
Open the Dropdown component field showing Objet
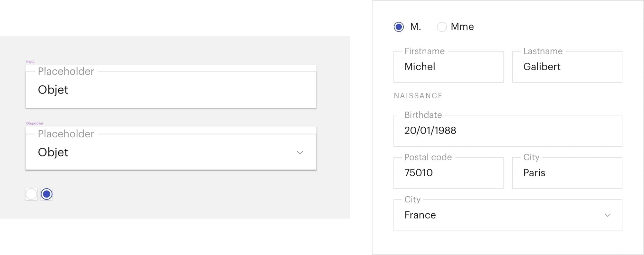pyautogui.click(x=171, y=148)
